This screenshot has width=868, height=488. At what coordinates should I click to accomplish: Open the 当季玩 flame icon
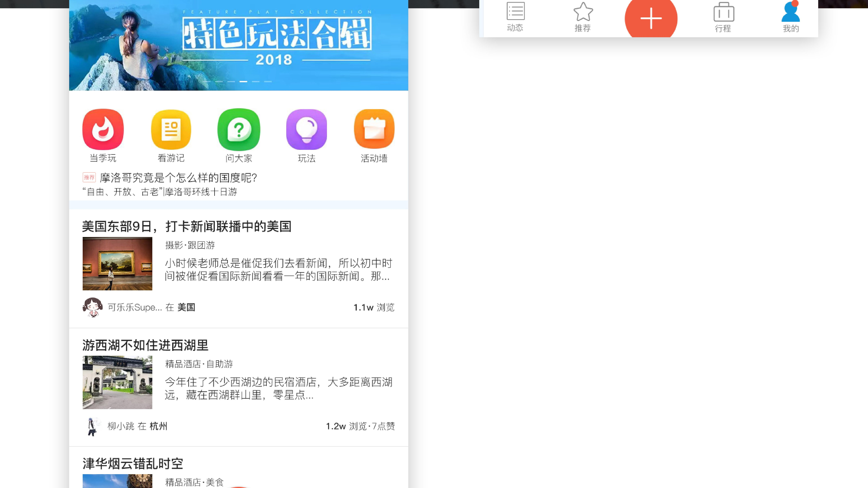[103, 129]
